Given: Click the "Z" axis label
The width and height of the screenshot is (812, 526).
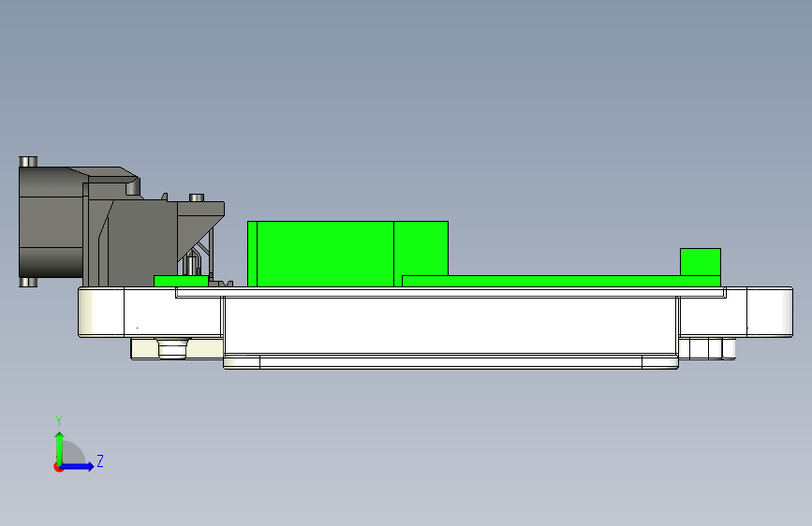Looking at the screenshot, I should (100, 460).
